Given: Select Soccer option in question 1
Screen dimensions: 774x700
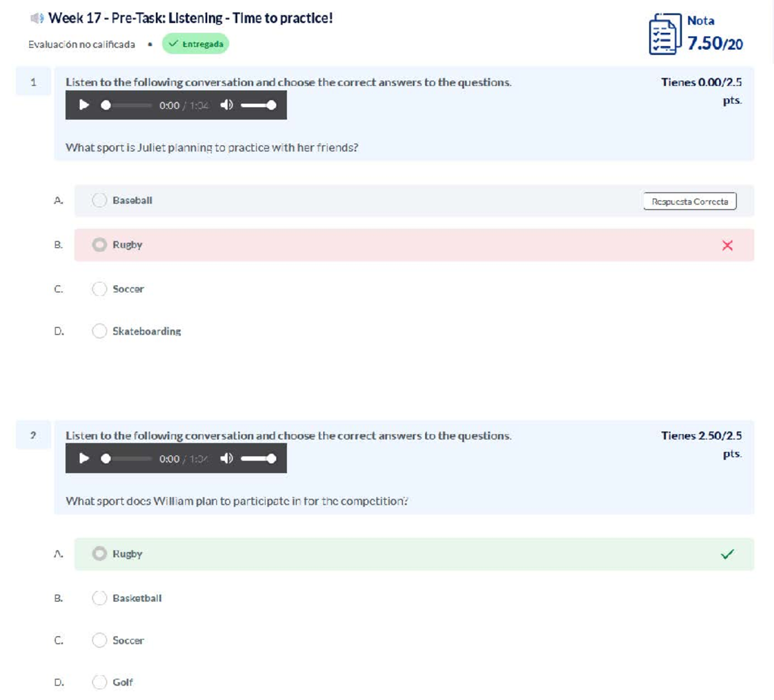Looking at the screenshot, I should point(99,289).
